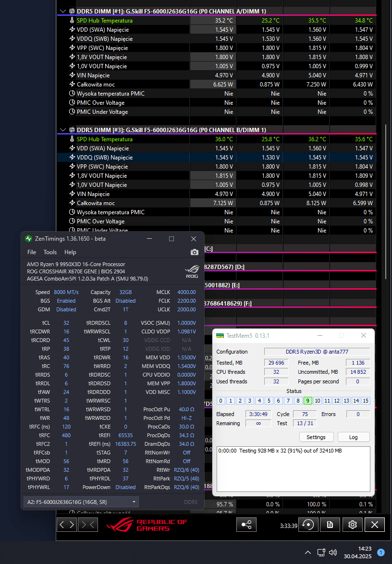Start logging with the HWiNFO document icon
Viewport: 392px width, 564px height.
click(330, 525)
